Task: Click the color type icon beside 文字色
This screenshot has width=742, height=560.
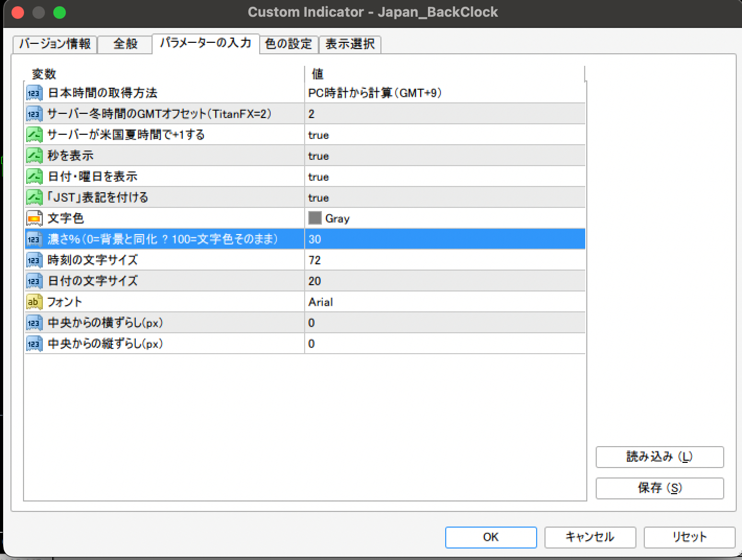Action: tap(34, 218)
